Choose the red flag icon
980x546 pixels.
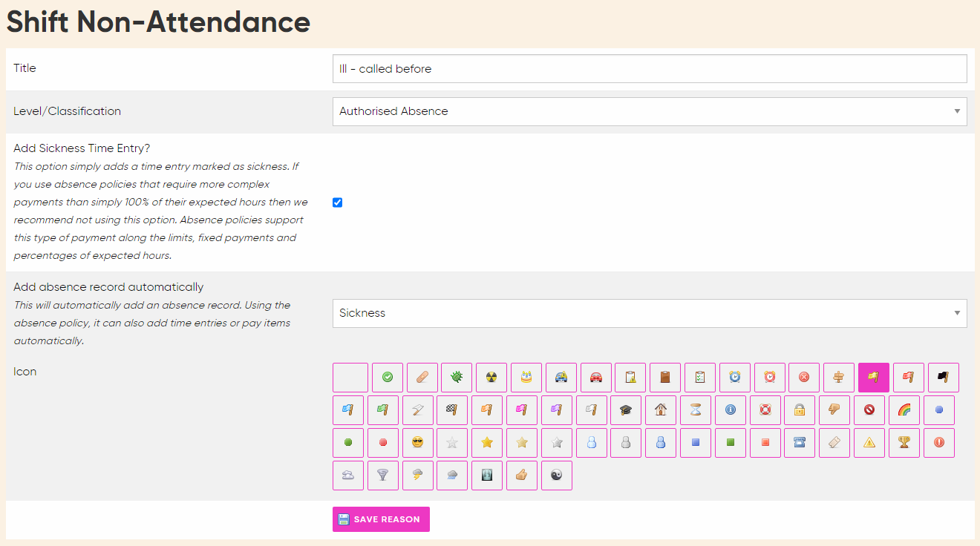tap(909, 378)
